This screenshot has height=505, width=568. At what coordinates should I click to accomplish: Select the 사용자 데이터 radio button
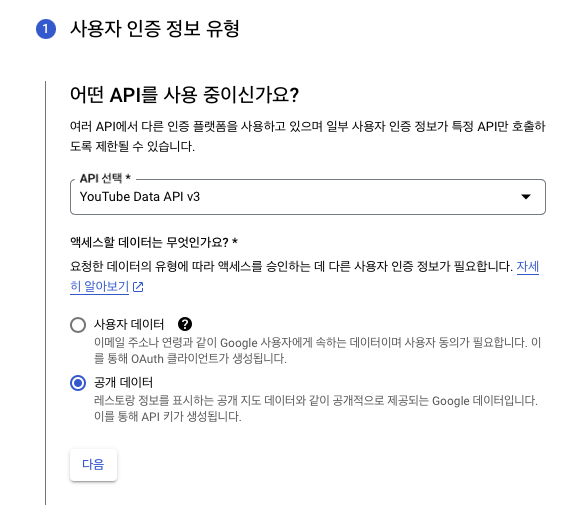tap(78, 325)
